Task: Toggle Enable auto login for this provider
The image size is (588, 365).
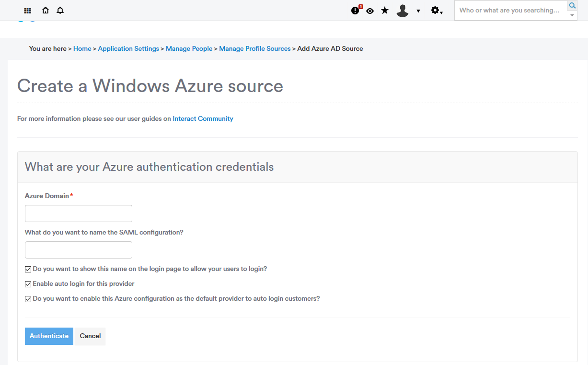Action: point(28,284)
